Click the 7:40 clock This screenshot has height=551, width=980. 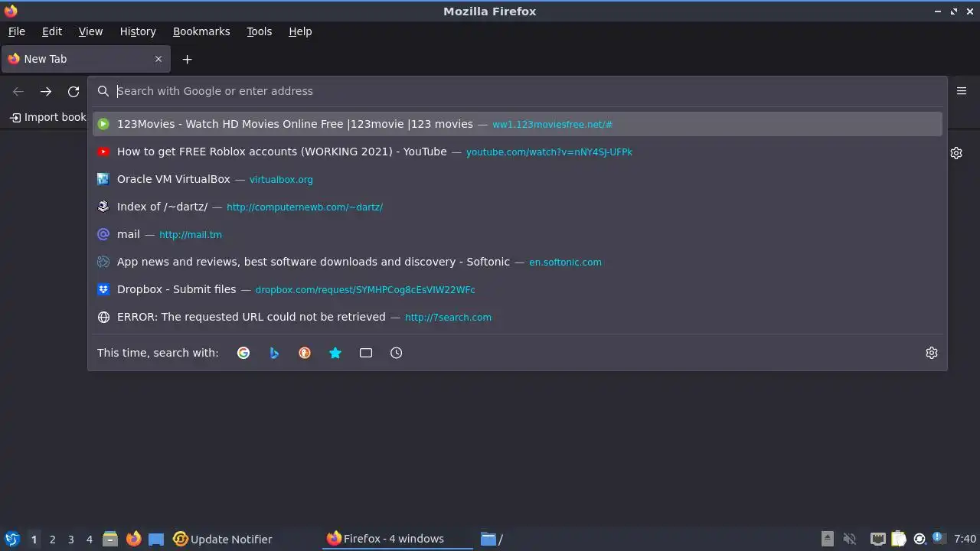pos(965,539)
